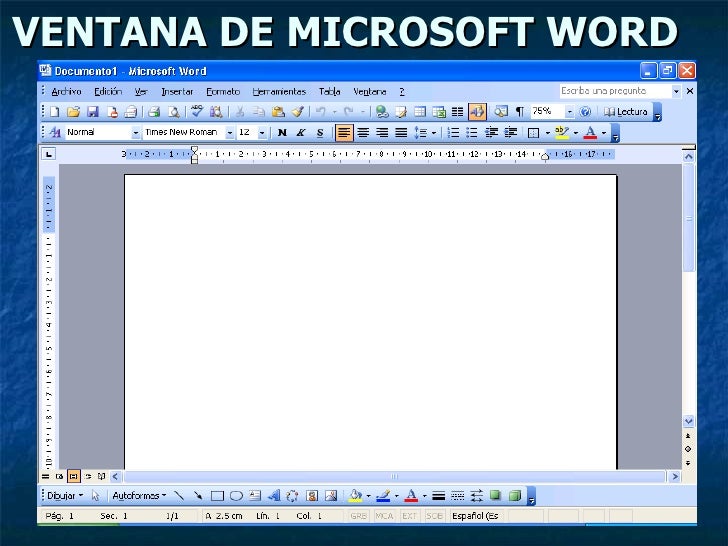Image resolution: width=728 pixels, height=546 pixels.
Task: Insert a picture from file icon
Action: 331,496
